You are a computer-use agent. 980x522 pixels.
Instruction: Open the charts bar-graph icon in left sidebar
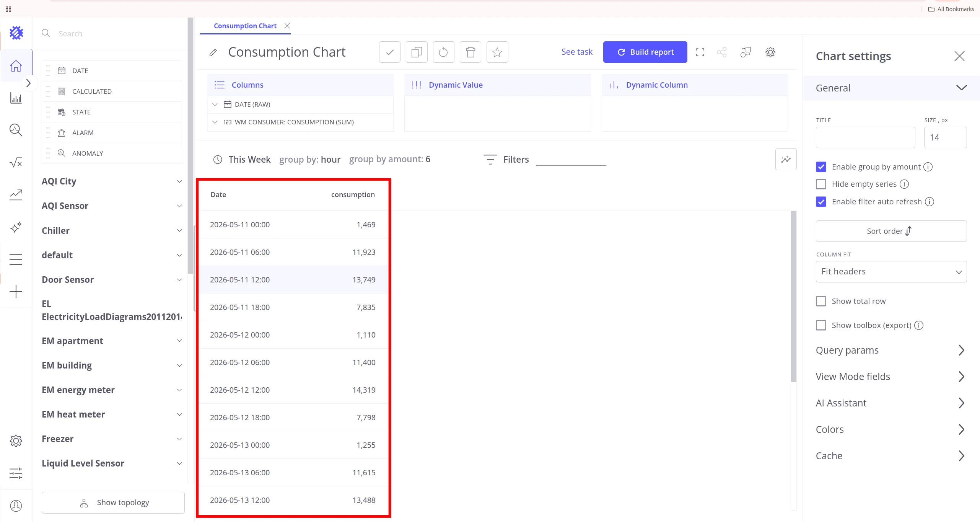[x=16, y=98]
